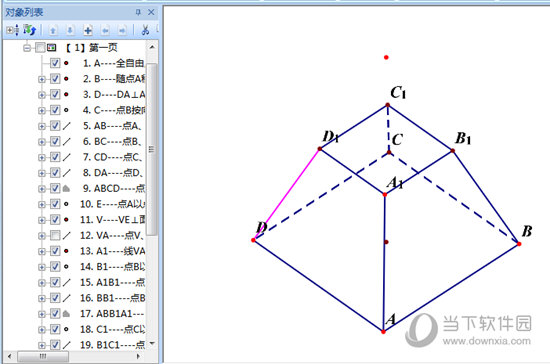Screen dimensions: 550x364
Task: Click the vertical scrollbar thumb
Action: point(152,149)
